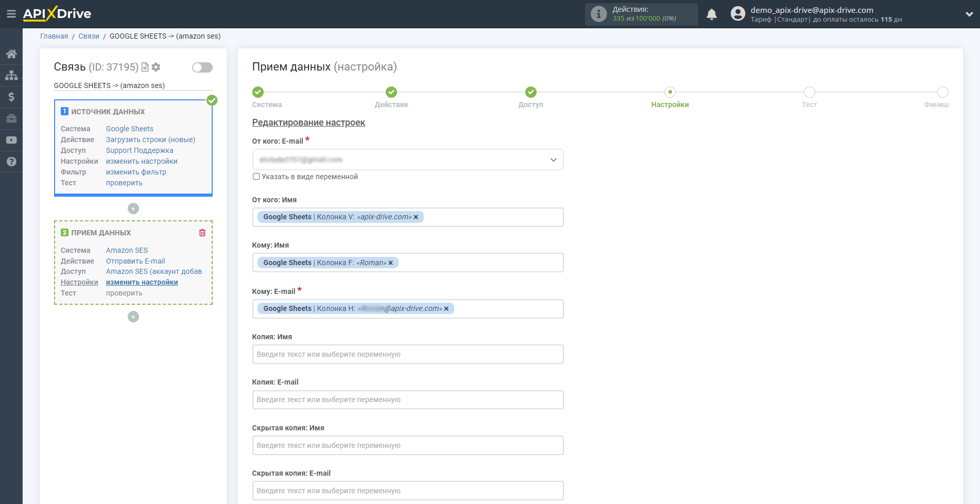Open connection settings gear icon
This screenshot has height=504, width=980.
click(x=156, y=67)
